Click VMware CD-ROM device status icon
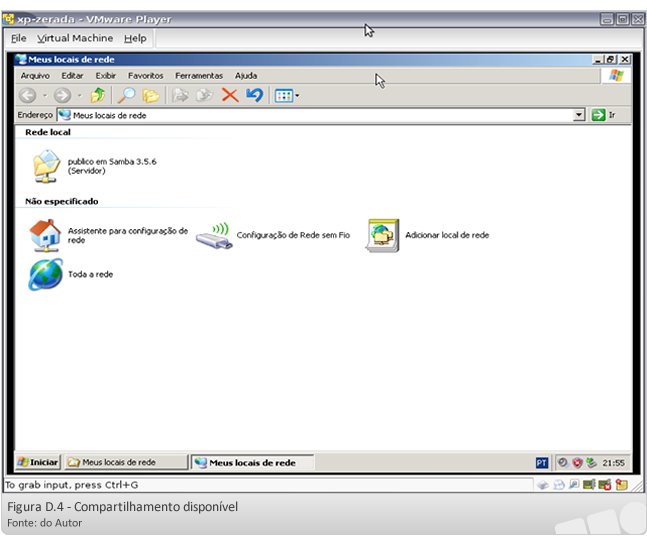This screenshot has width=647, height=539. click(x=559, y=485)
